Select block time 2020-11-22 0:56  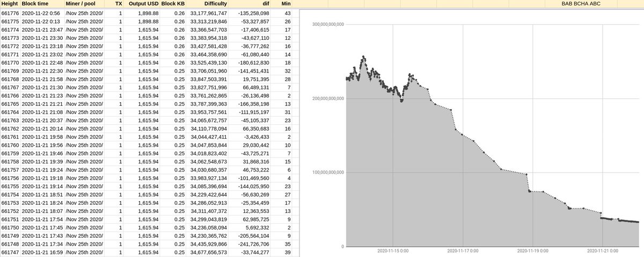point(42,12)
